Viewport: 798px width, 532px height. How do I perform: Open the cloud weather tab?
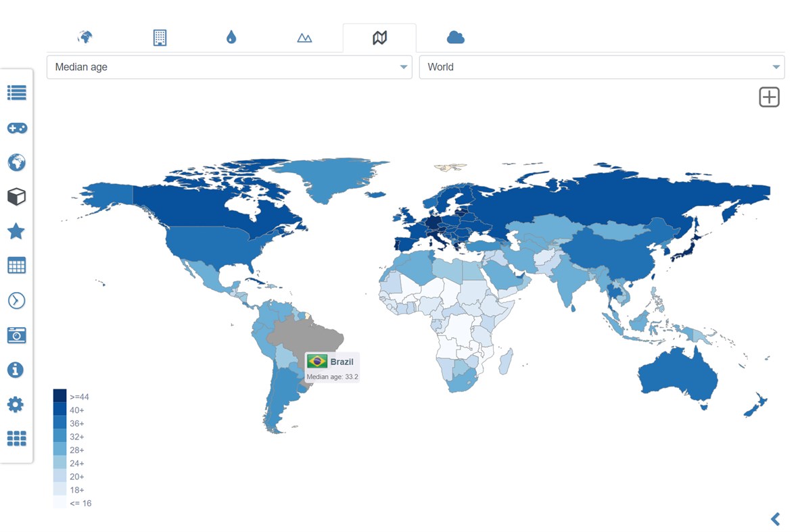(x=454, y=38)
